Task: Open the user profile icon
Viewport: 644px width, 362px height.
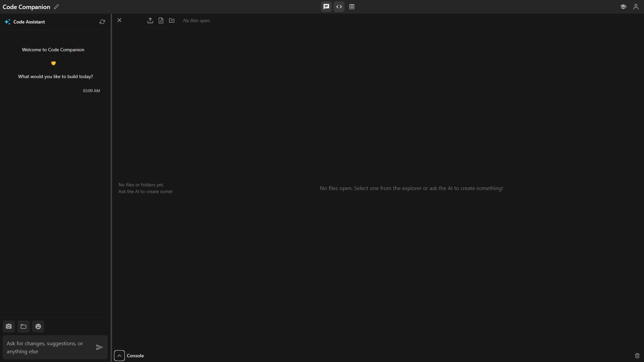Action: [x=636, y=7]
